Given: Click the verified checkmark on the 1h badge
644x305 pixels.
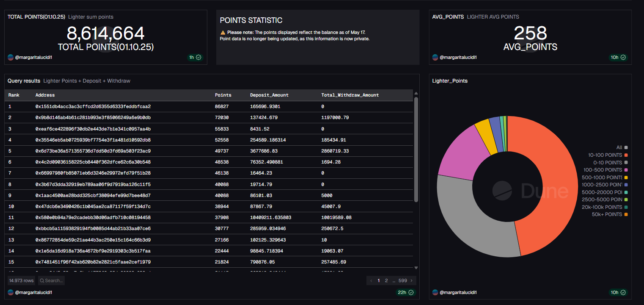Looking at the screenshot, I should tap(198, 57).
